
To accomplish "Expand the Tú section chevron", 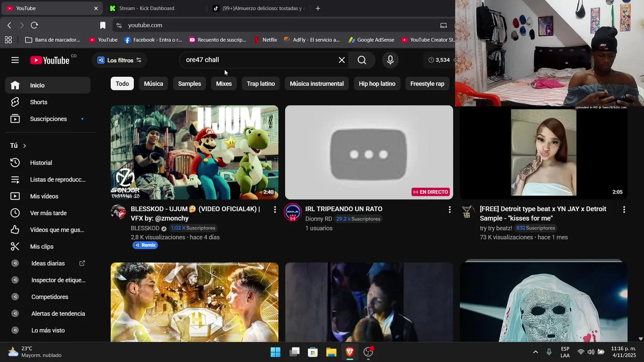I will [24, 146].
